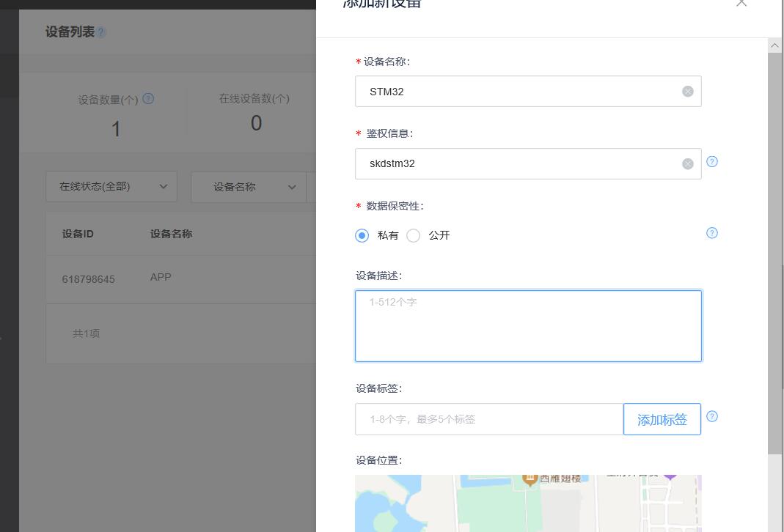Select the 私有 privacy option

tap(362, 235)
